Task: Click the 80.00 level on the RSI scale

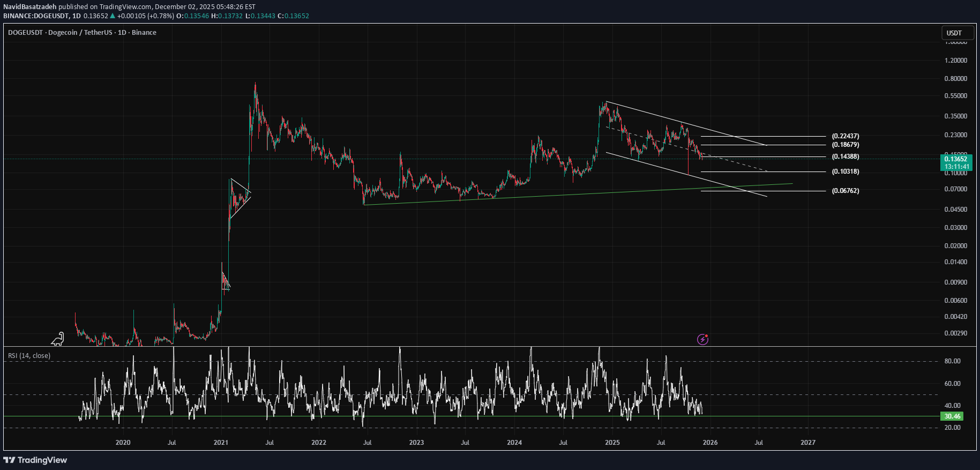Action: 952,361
